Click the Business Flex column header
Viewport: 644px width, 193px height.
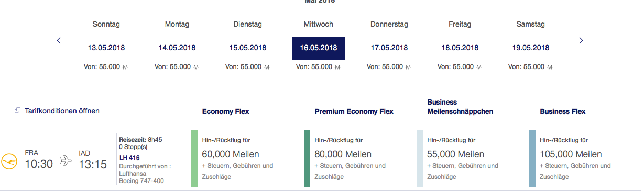[563, 111]
